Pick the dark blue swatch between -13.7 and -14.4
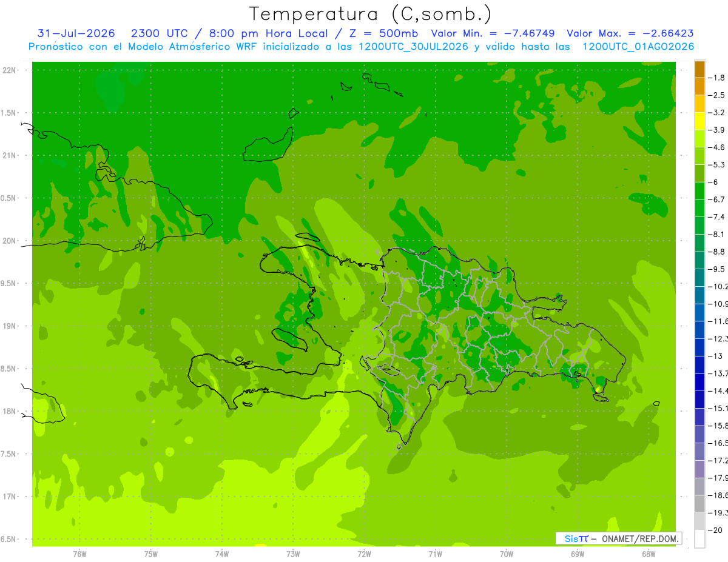728x562 pixels. (x=699, y=382)
